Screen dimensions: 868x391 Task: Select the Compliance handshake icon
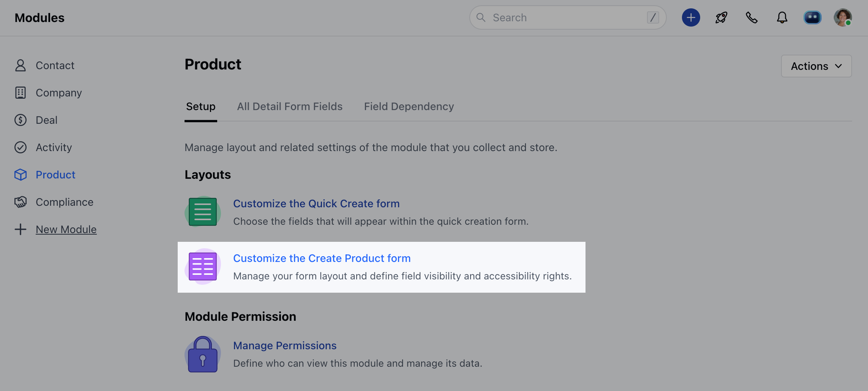pyautogui.click(x=21, y=202)
